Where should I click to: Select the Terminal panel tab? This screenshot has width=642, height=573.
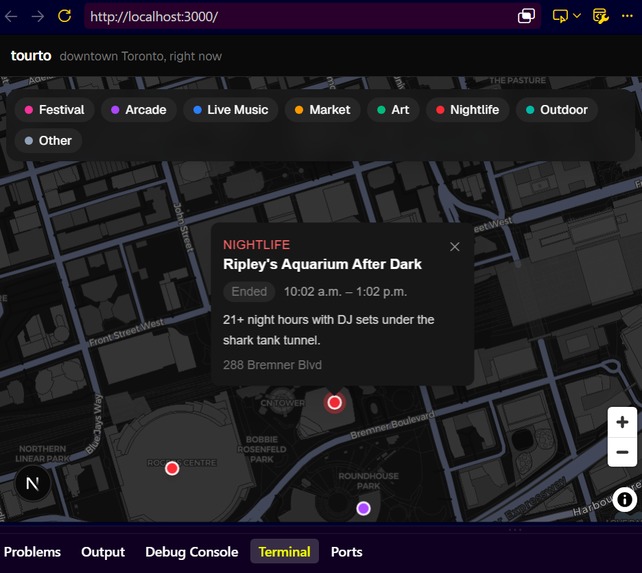pos(285,552)
